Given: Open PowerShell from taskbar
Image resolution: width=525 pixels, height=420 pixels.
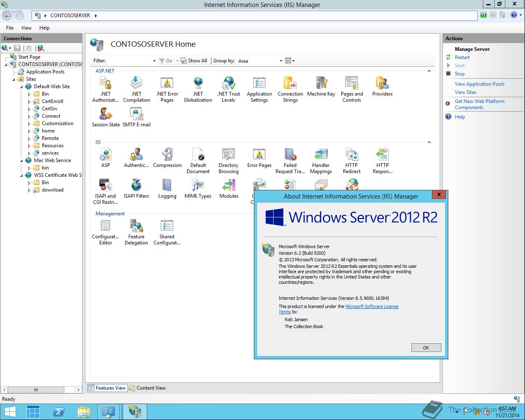Looking at the screenshot, I should point(59,412).
